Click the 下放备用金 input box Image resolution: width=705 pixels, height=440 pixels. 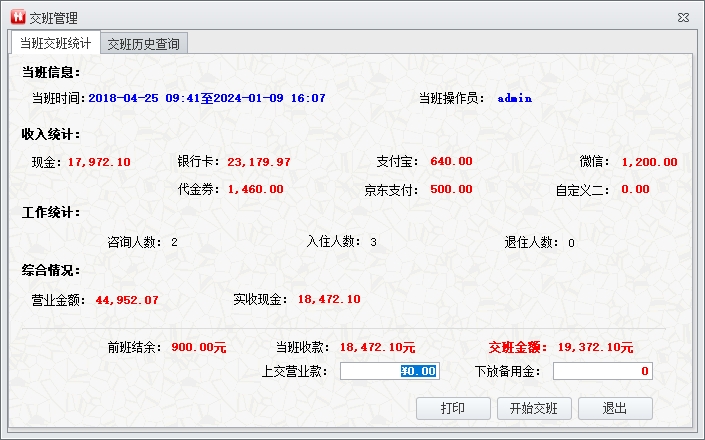pyautogui.click(x=602, y=371)
